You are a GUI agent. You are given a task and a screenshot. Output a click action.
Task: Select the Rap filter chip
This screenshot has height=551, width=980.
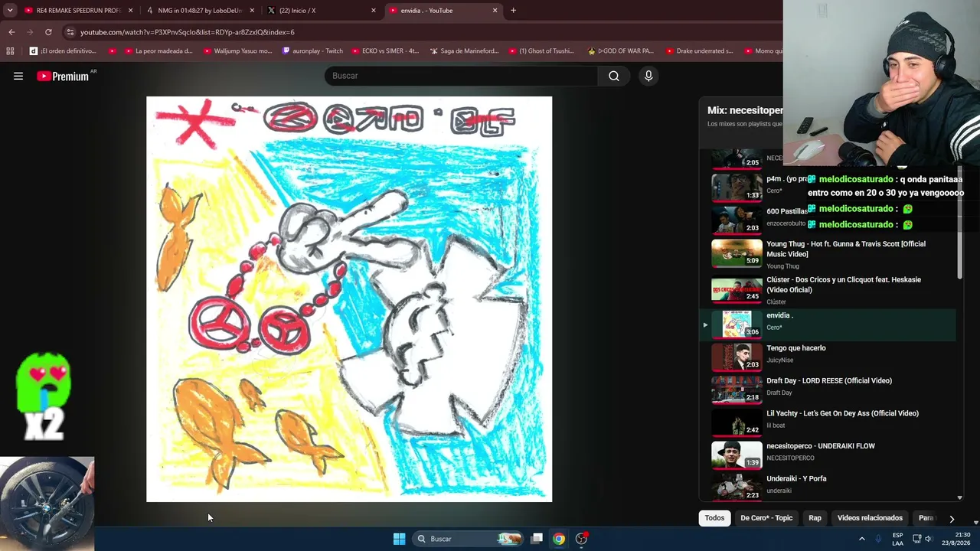tap(815, 518)
